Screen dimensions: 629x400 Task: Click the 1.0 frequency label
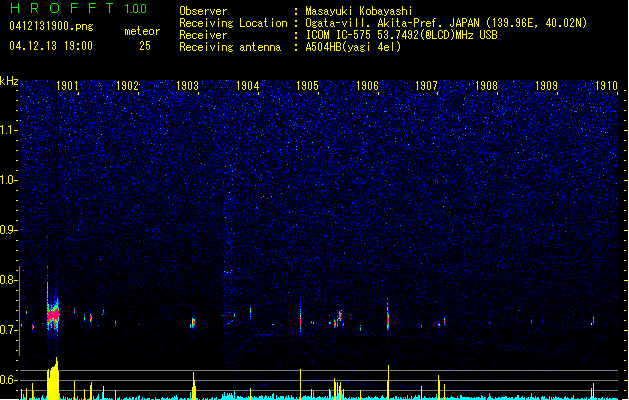(9, 180)
